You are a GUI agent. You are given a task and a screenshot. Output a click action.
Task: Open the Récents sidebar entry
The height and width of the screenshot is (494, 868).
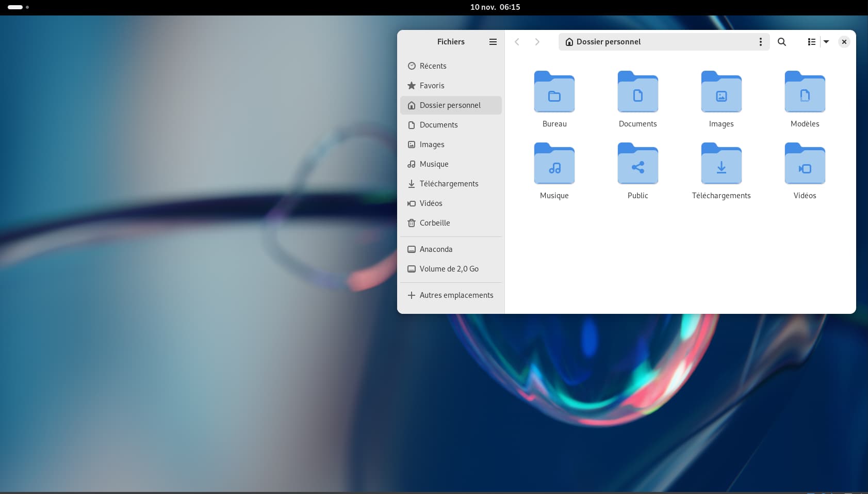tap(433, 66)
